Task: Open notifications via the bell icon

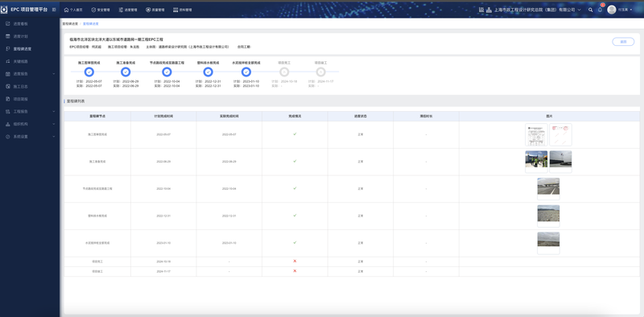Action: coord(600,10)
